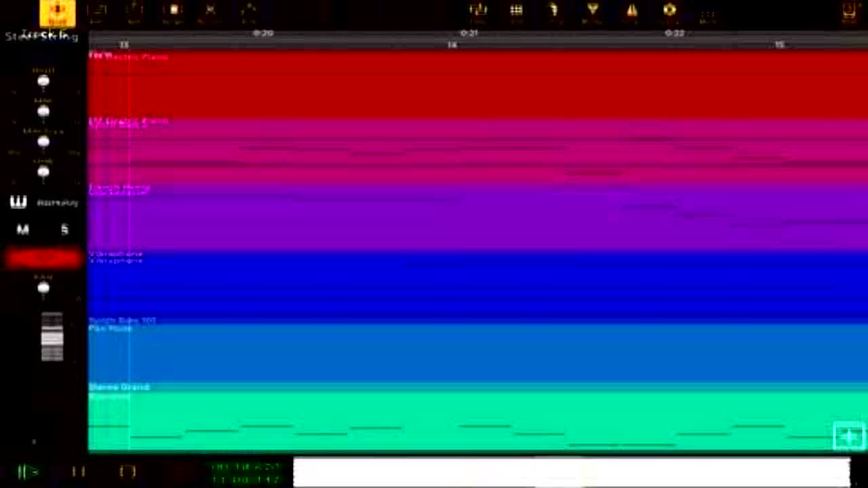This screenshot has height=488, width=868.
Task: Select the Vibraphone track label
Action: tap(115, 253)
